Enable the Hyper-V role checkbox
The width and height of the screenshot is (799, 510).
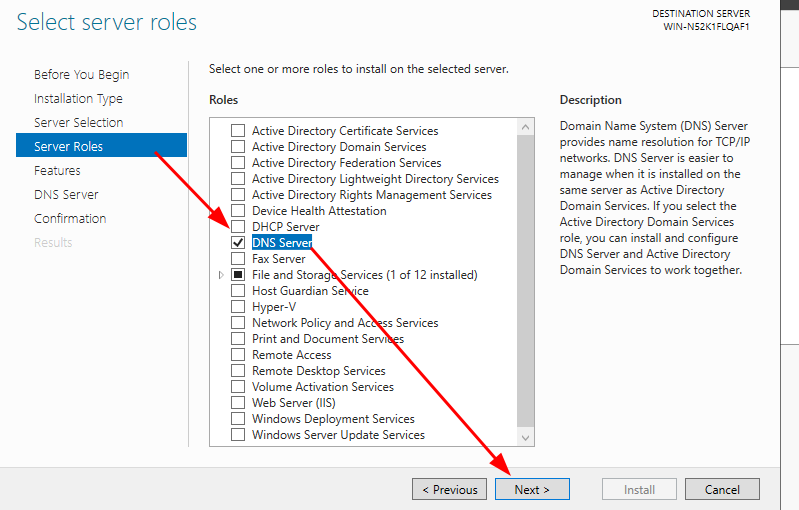point(238,307)
